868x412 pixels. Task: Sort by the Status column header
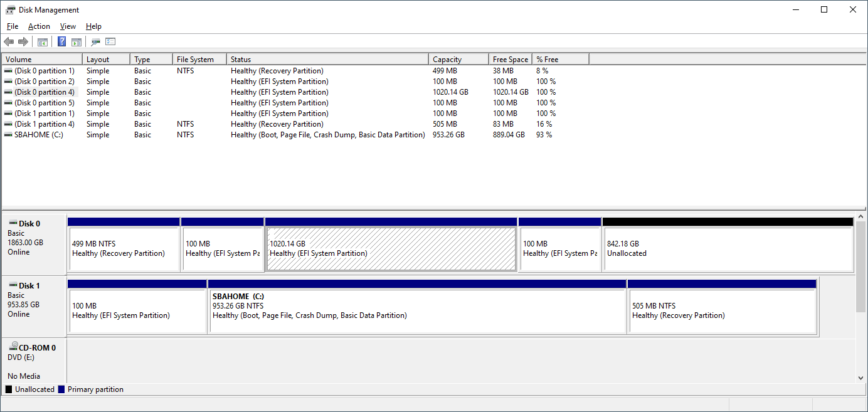point(327,60)
